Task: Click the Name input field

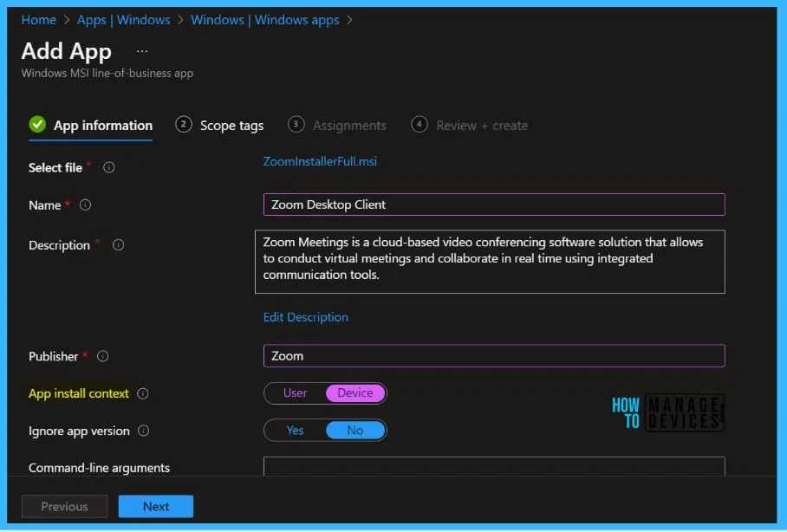Action: 494,204
